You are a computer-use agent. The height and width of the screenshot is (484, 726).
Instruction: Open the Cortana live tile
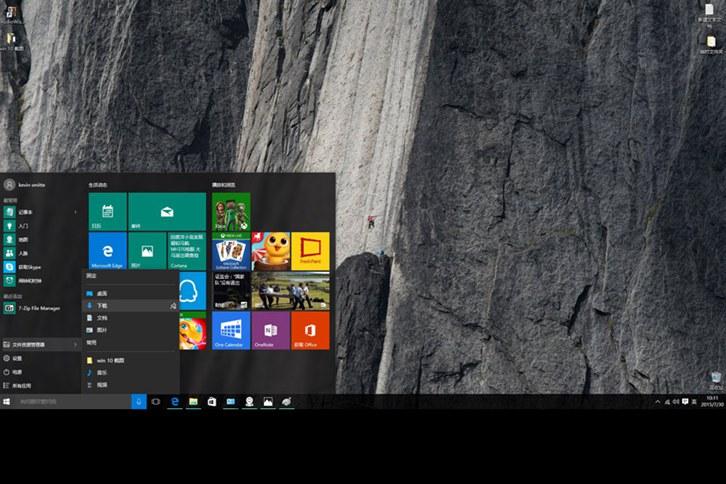187,251
